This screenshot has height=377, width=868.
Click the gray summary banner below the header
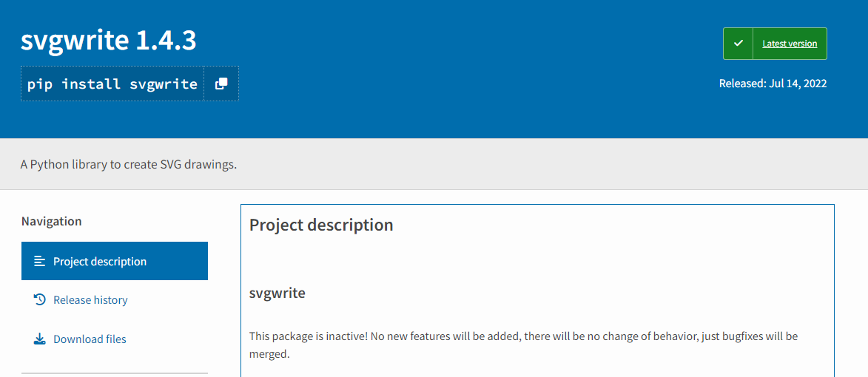pyautogui.click(x=434, y=164)
